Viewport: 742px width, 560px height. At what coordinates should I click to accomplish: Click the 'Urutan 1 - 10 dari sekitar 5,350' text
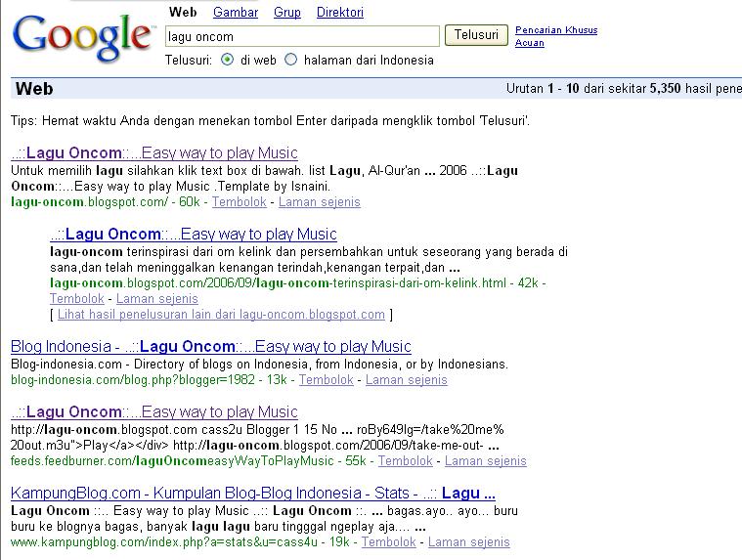(x=593, y=88)
